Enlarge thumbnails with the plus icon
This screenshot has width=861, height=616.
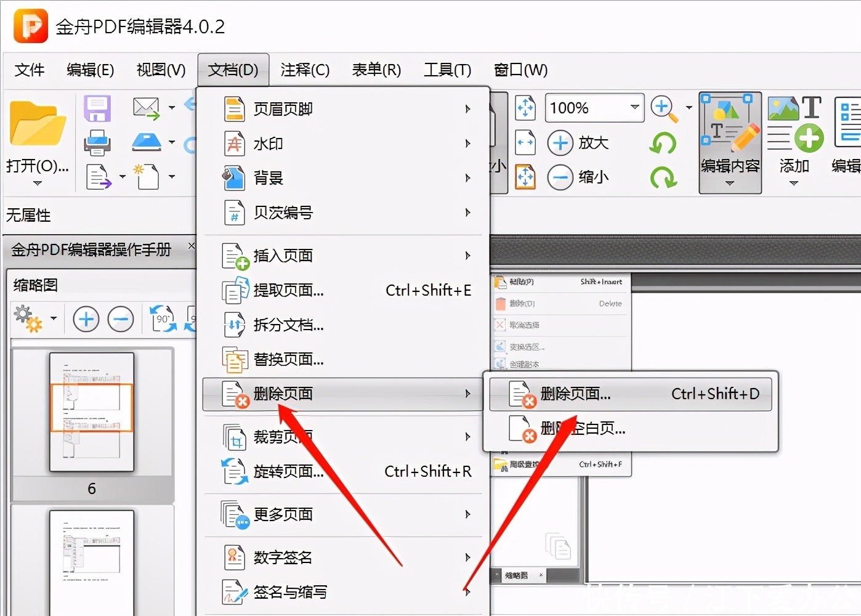[86, 318]
